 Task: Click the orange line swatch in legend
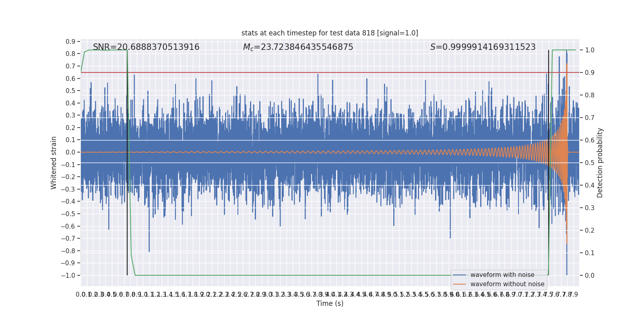(x=459, y=284)
